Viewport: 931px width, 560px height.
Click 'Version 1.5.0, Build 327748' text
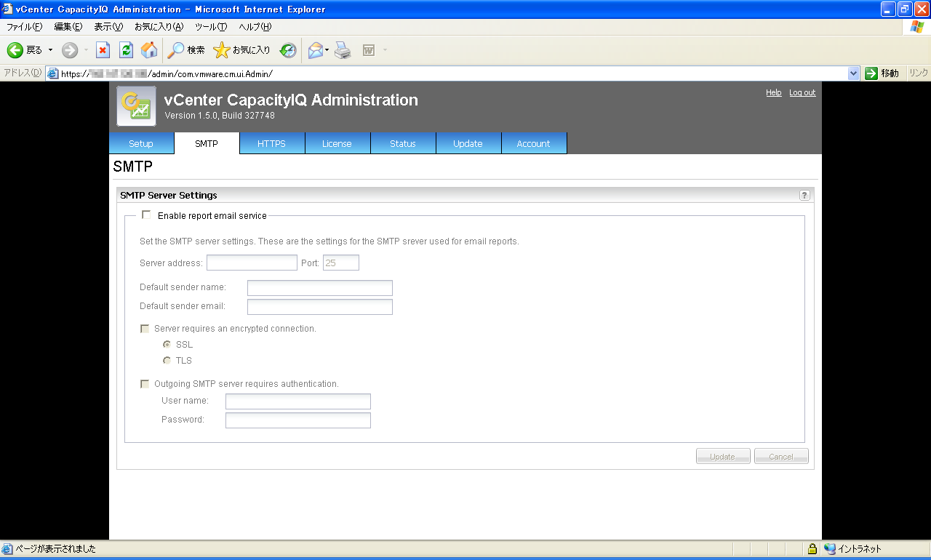pyautogui.click(x=220, y=116)
